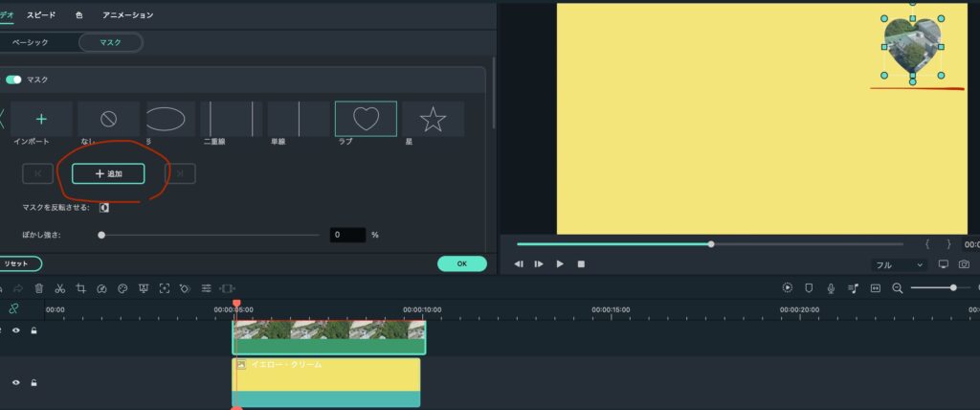Toggle the マスクを反転させる checkbox
The height and width of the screenshot is (410, 980).
104,207
